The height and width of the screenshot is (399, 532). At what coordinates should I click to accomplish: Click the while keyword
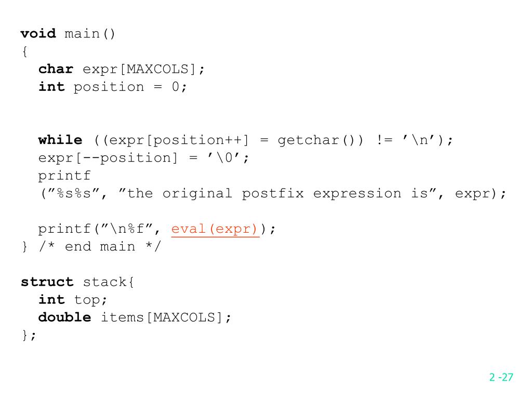(x=60, y=140)
